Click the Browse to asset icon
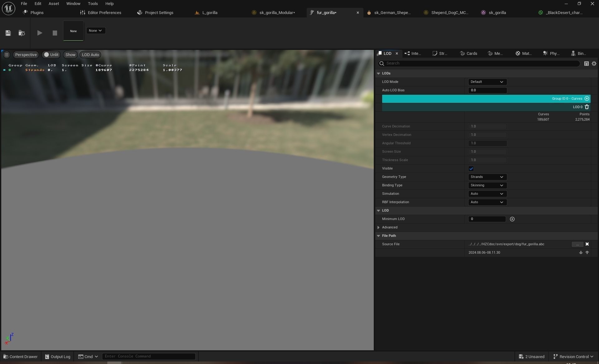The width and height of the screenshot is (599, 364). point(22,33)
